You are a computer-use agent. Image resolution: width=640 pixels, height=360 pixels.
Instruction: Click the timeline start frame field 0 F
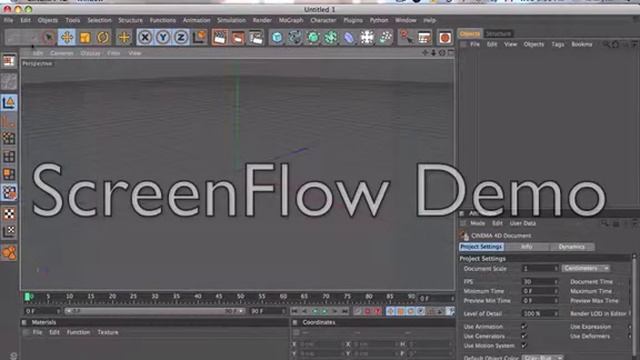(x=42, y=311)
